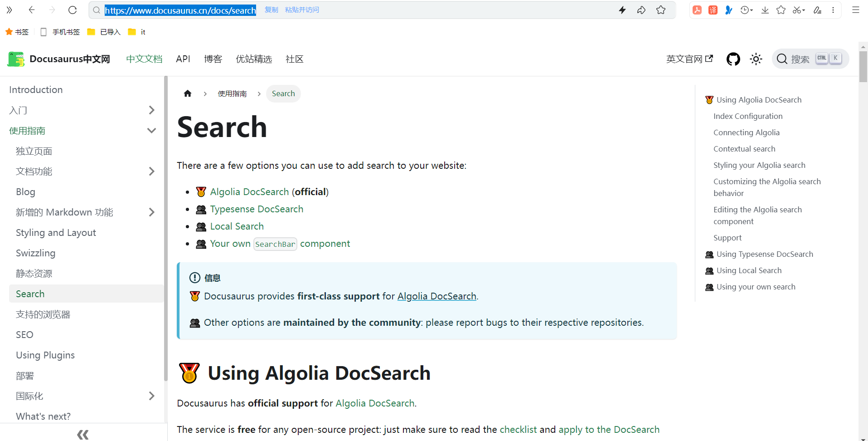Screen dimensions: 868x441
Task: Click the home icon in the breadcrumb
Action: point(188,93)
